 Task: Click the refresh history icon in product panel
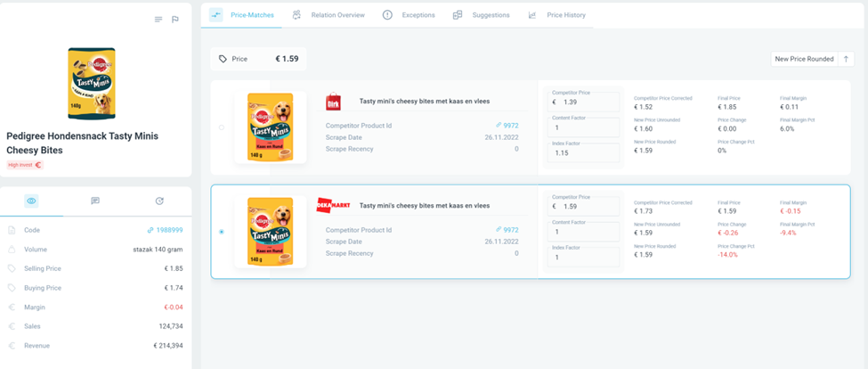pyautogui.click(x=159, y=201)
